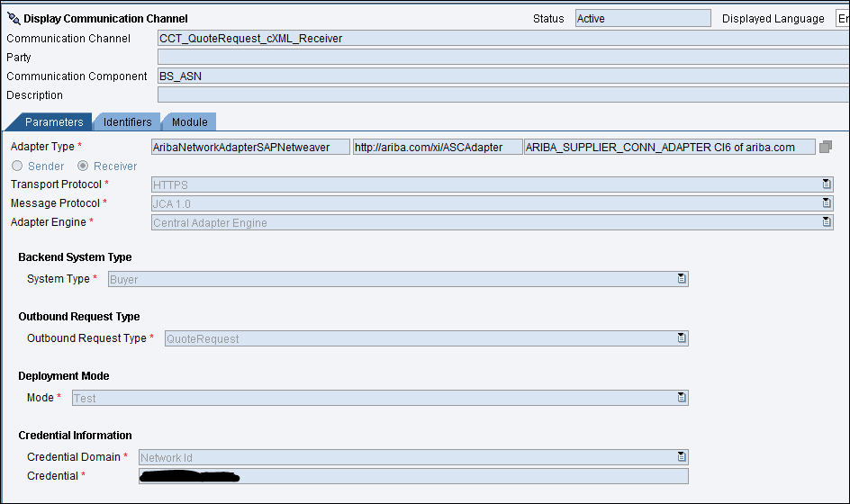Click the Displayed Language label
The width and height of the screenshot is (850, 504).
pos(773,18)
